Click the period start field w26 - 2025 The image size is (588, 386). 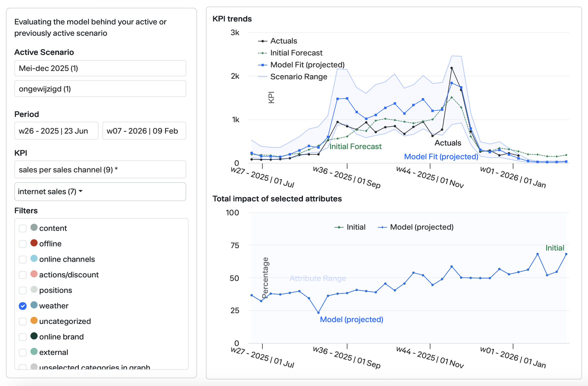56,131
